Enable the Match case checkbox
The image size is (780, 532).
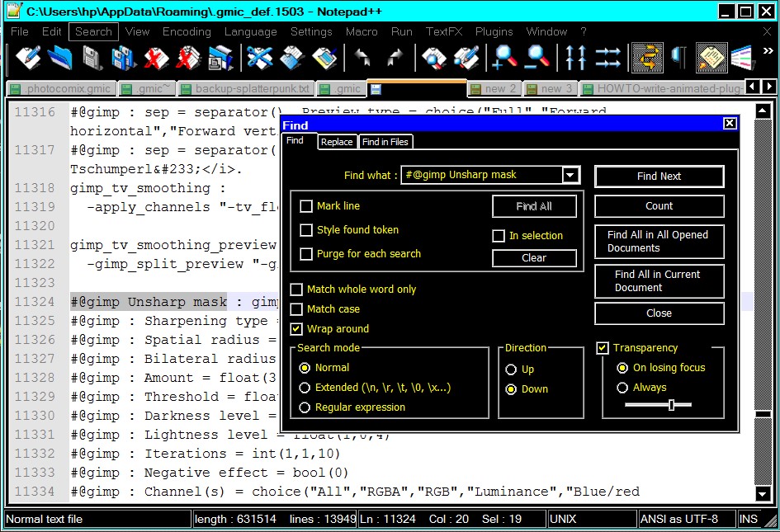click(296, 309)
